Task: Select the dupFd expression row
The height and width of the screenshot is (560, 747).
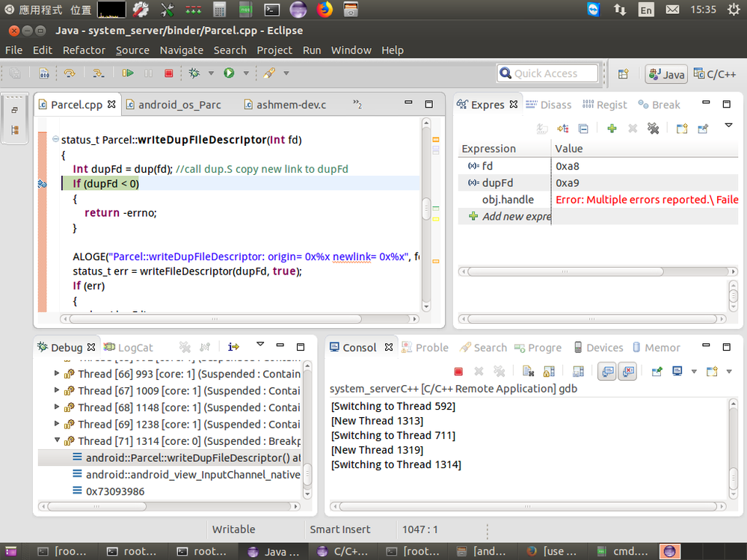Action: (598, 183)
